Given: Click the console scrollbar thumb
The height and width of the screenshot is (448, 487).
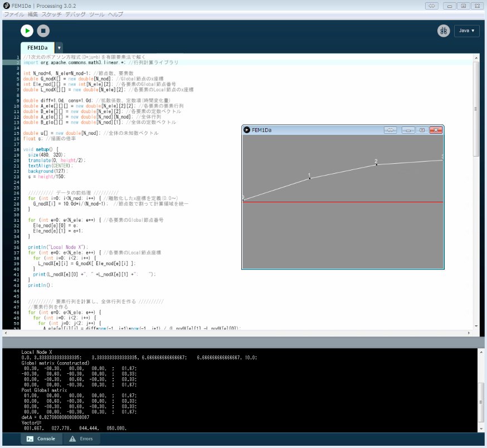Looking at the screenshot, I should click(481, 402).
